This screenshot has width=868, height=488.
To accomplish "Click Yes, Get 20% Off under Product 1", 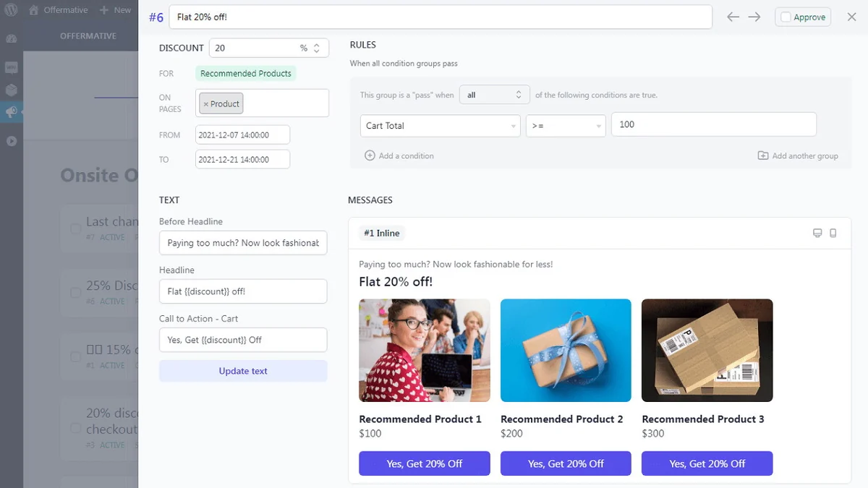I will pyautogui.click(x=425, y=463).
